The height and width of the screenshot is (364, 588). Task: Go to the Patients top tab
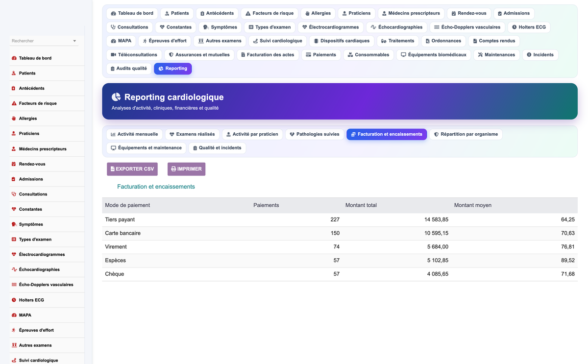(177, 13)
